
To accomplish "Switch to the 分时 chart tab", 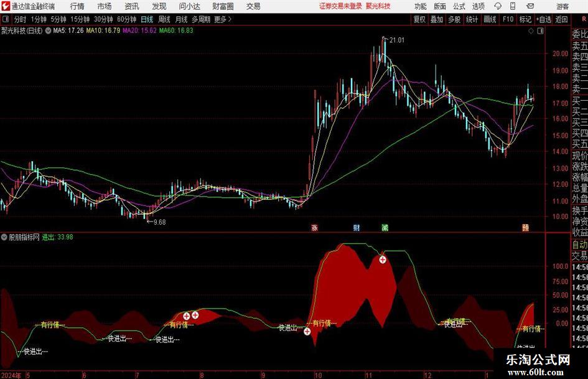I will click(x=21, y=19).
